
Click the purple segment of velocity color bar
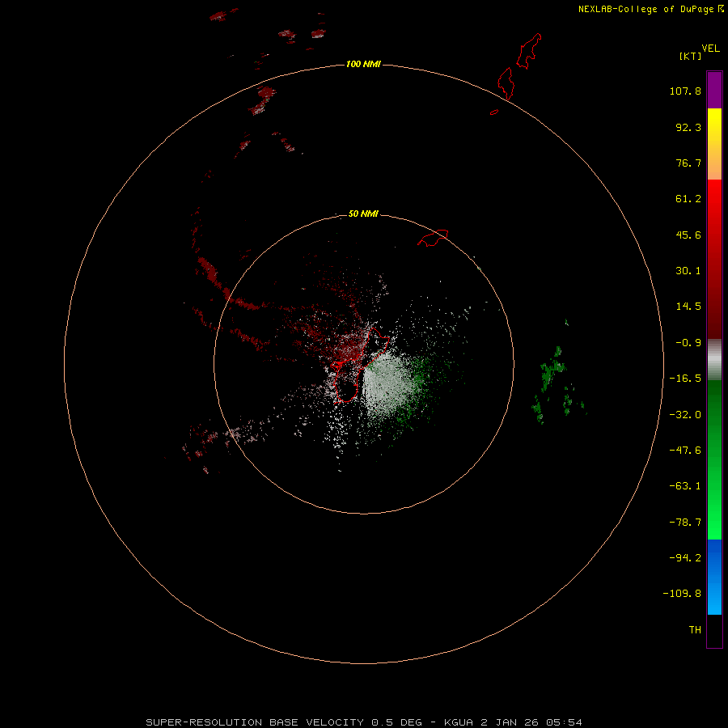(714, 90)
